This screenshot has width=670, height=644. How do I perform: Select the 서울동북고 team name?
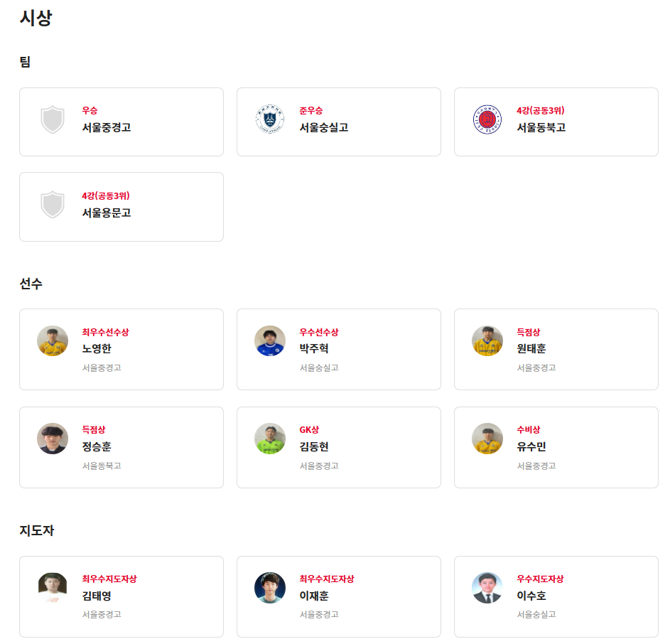tap(541, 128)
